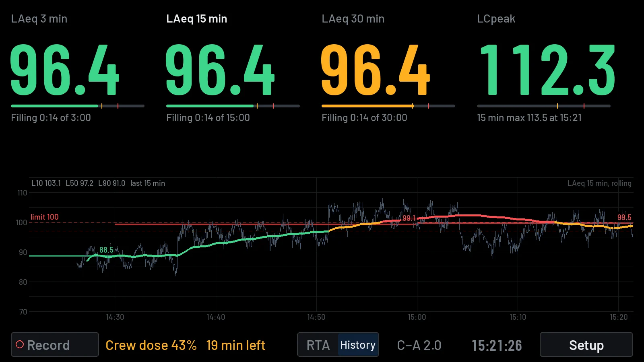This screenshot has height=362, width=644.
Task: Click the 'L90 91.0' statistic
Action: click(112, 183)
